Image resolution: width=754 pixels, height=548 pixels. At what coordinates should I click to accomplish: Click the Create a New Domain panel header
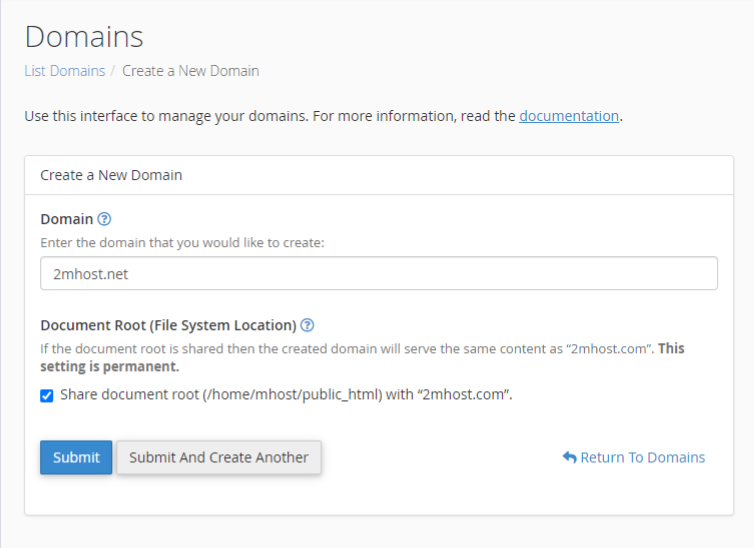pyautogui.click(x=111, y=175)
